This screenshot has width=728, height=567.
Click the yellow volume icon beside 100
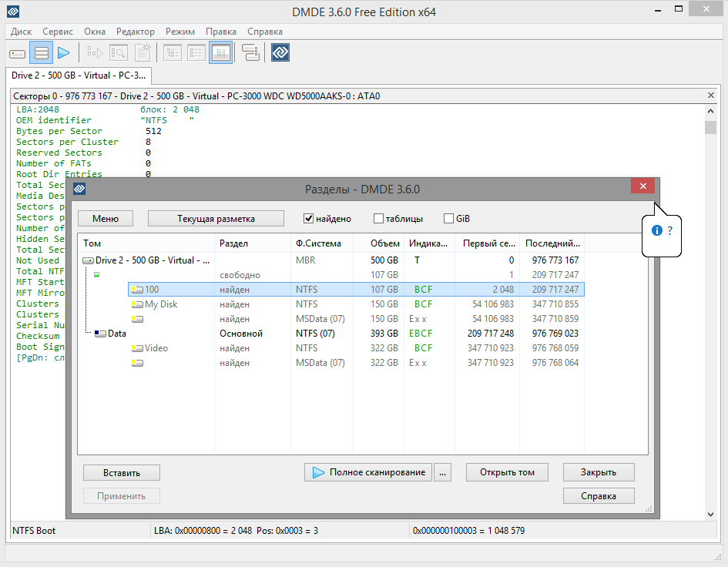click(137, 290)
